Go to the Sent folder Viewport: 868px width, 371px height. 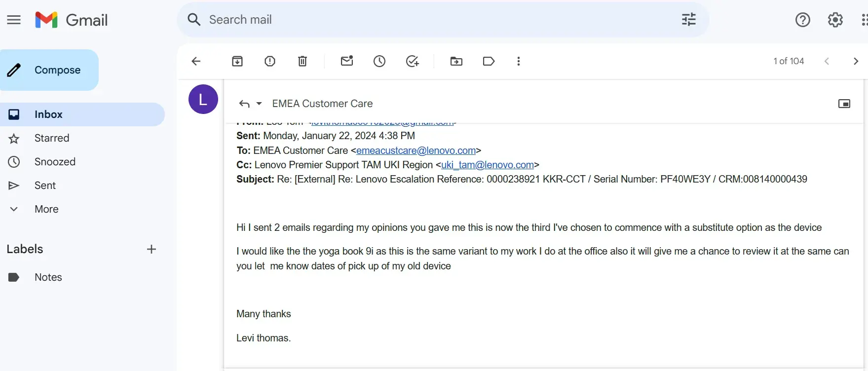pos(45,185)
